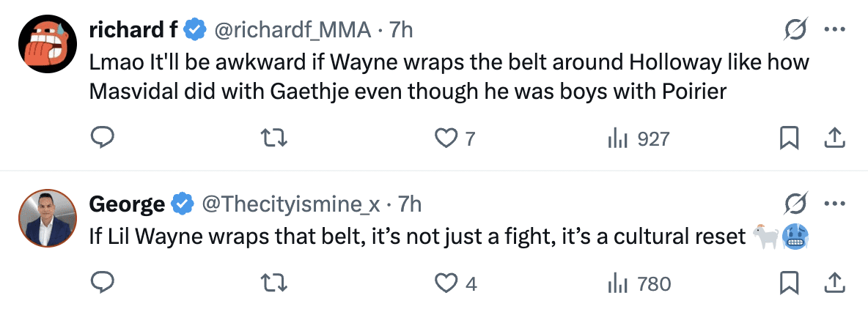Bookmark George's tweet
Screen dimensions: 868x312
(x=789, y=283)
